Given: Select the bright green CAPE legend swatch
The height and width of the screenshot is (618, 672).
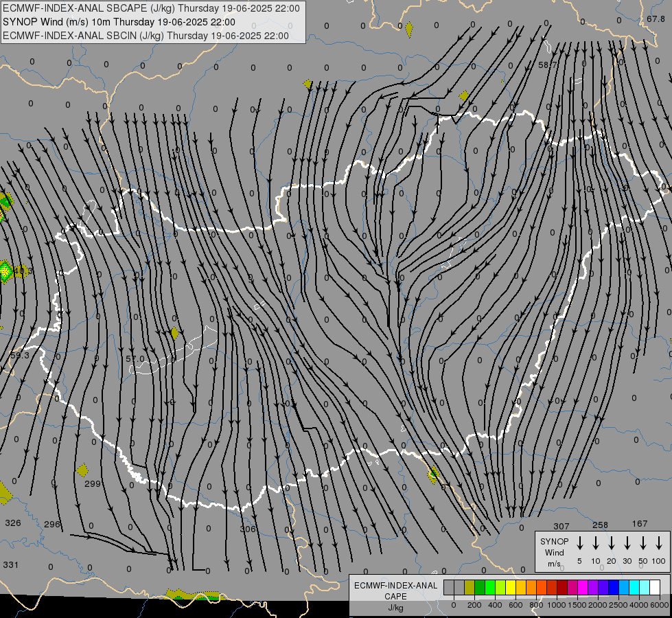Looking at the screenshot, I should point(490,587).
